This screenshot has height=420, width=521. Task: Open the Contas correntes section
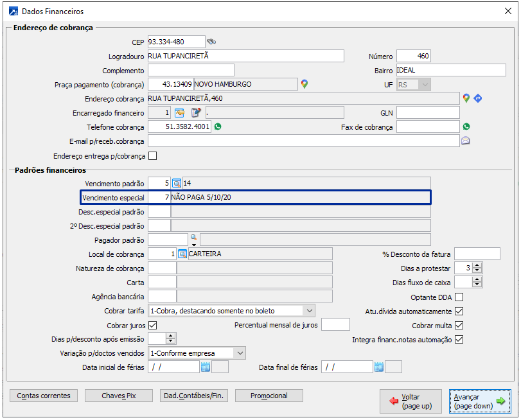tap(44, 396)
